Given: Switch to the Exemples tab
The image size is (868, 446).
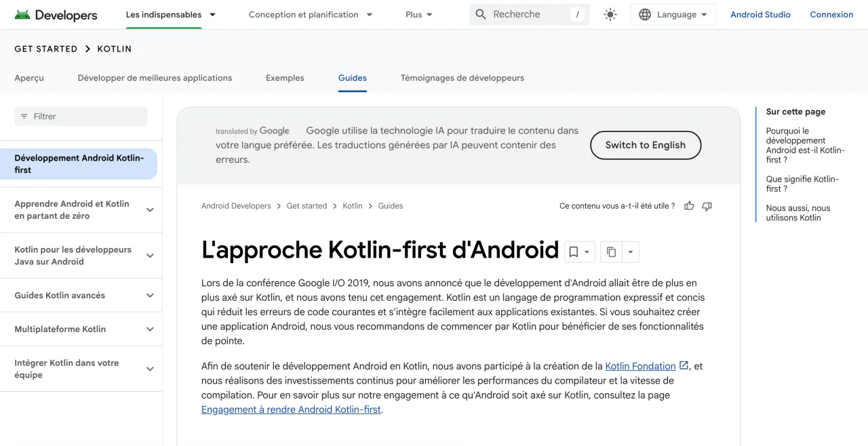Looking at the screenshot, I should [x=285, y=78].
